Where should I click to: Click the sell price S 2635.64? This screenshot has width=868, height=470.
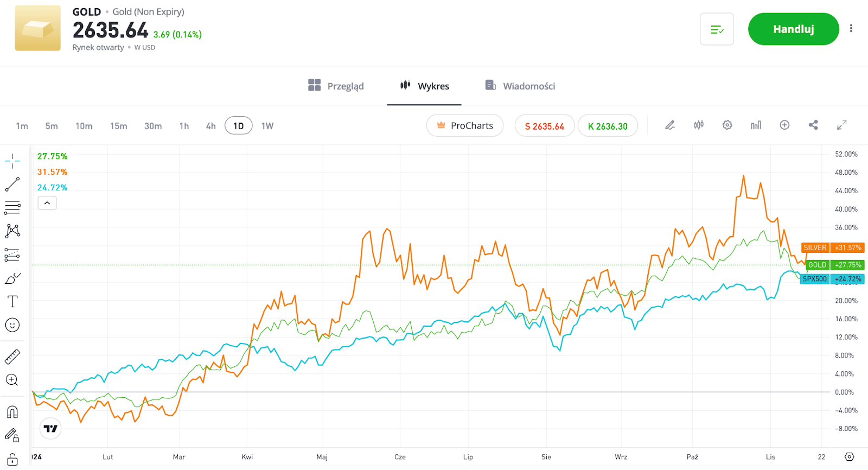click(x=544, y=126)
